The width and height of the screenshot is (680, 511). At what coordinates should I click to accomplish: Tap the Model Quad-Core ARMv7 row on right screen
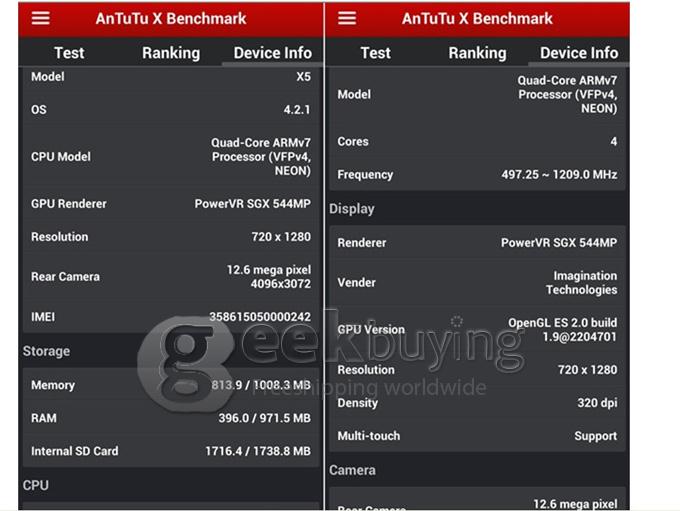coord(477,94)
